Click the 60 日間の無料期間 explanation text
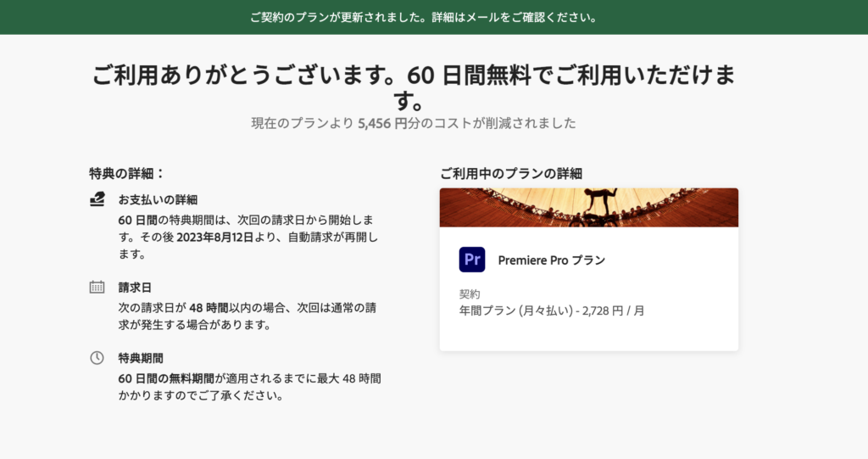868x459 pixels. pos(250,387)
